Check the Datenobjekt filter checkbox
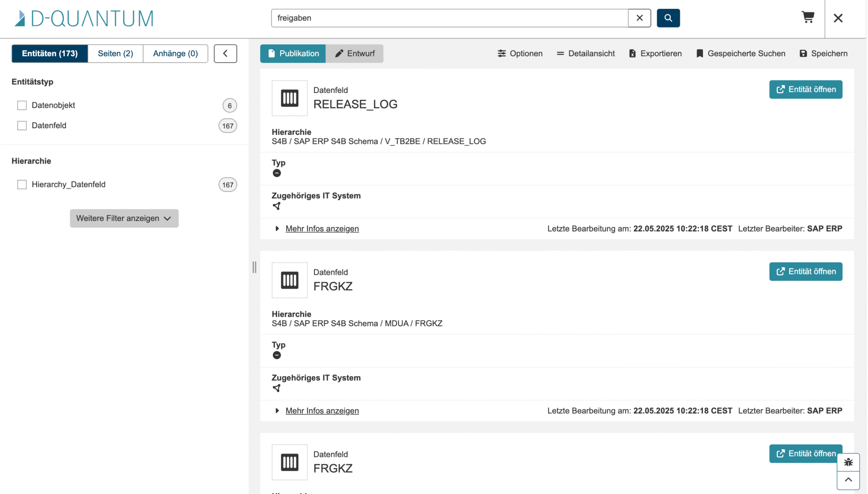The height and width of the screenshot is (494, 868). 22,105
